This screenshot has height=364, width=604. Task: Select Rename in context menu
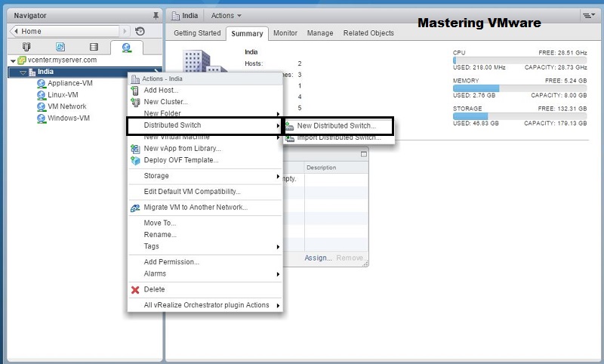(x=205, y=235)
